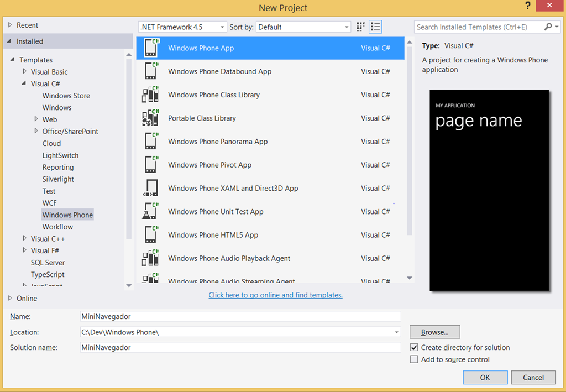Click the Solution name input field
This screenshot has height=392, width=566.
[240, 347]
